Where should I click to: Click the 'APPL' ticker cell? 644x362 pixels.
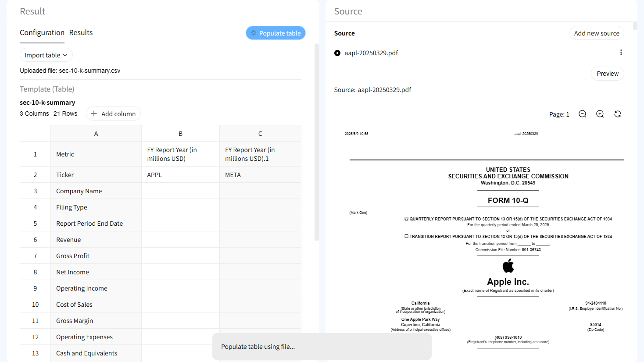click(x=180, y=175)
